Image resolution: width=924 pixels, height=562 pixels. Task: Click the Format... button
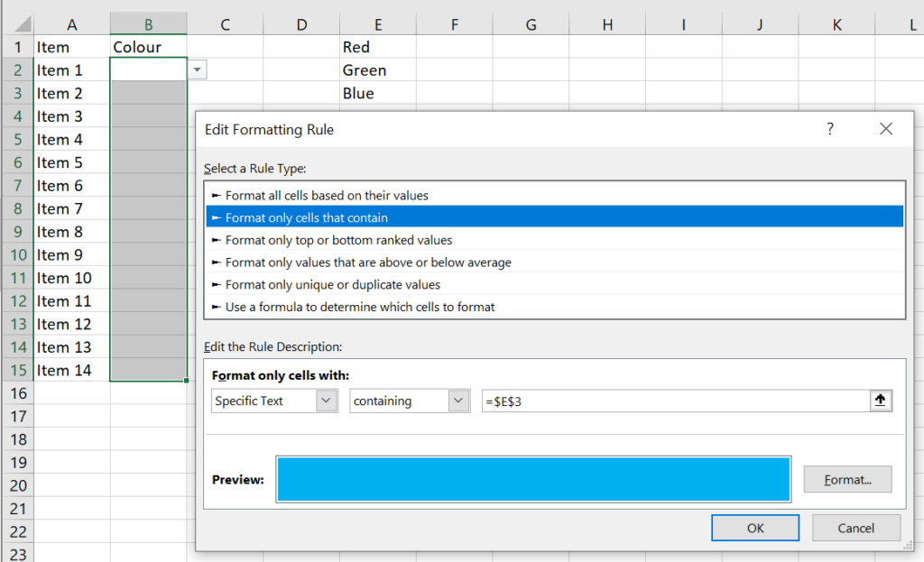pyautogui.click(x=847, y=480)
